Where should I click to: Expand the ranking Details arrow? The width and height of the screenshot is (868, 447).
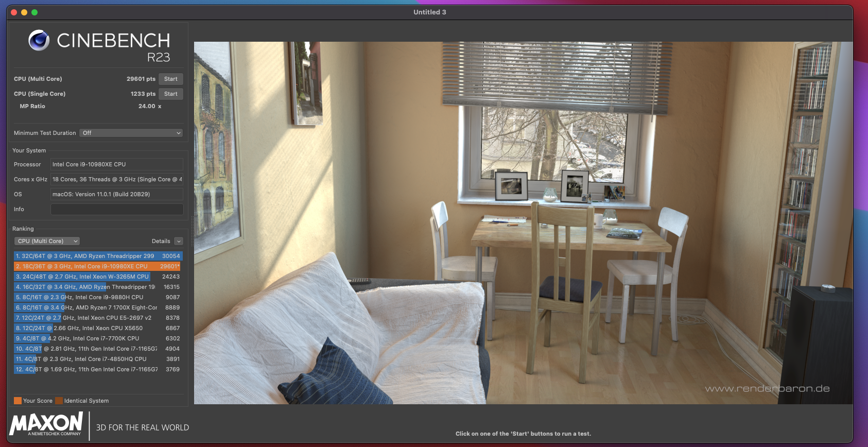(179, 241)
